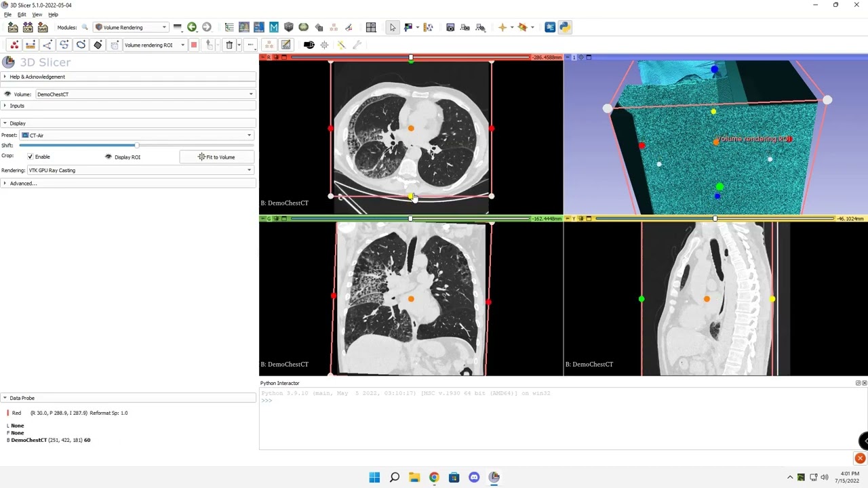Open Google Chrome from the taskbar
This screenshot has height=488, width=868.
[434, 477]
